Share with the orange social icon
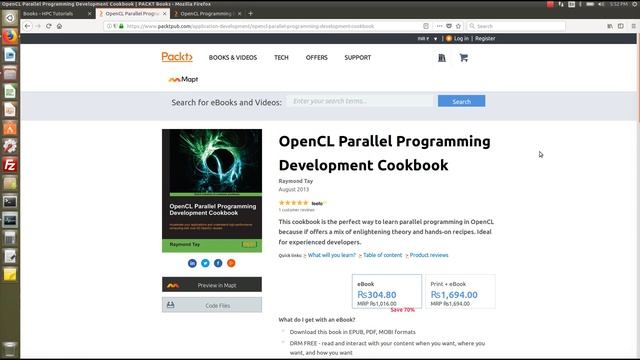 [231, 263]
